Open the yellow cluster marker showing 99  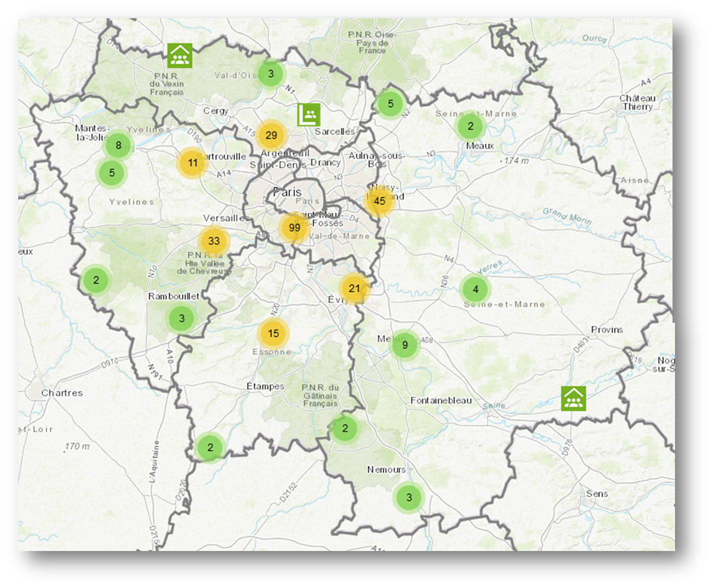point(294,228)
